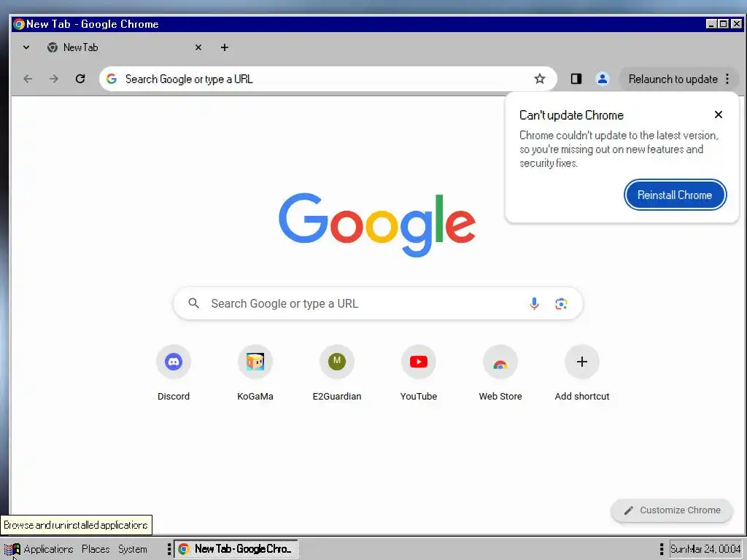This screenshot has height=560, width=747.
Task: Bookmark this tab with the star icon
Action: (x=539, y=79)
